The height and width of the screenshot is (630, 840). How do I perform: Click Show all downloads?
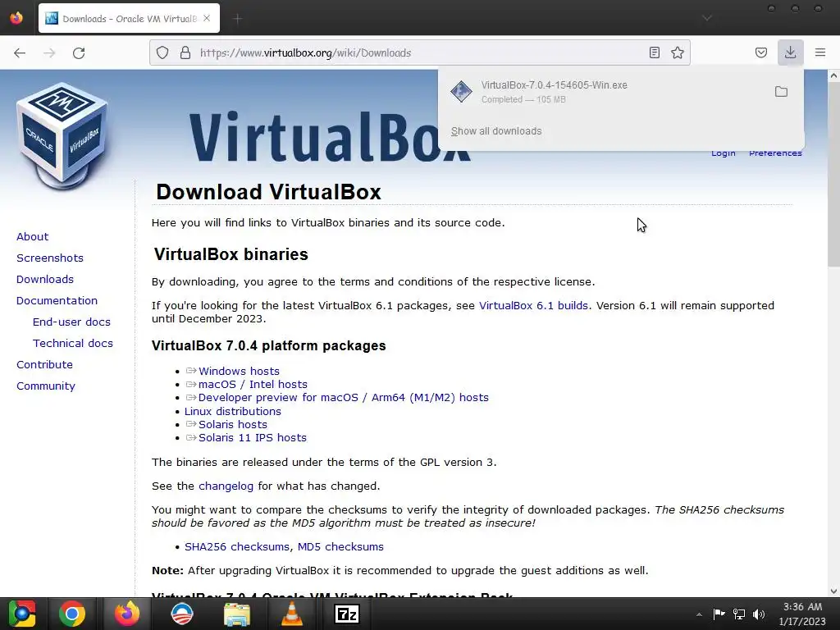click(x=496, y=131)
